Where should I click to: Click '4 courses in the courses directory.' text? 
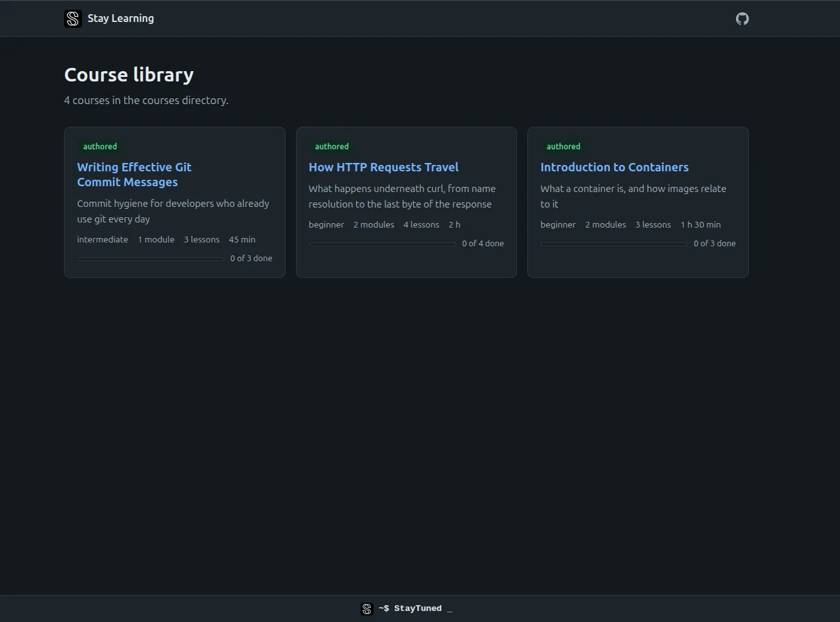tap(147, 100)
